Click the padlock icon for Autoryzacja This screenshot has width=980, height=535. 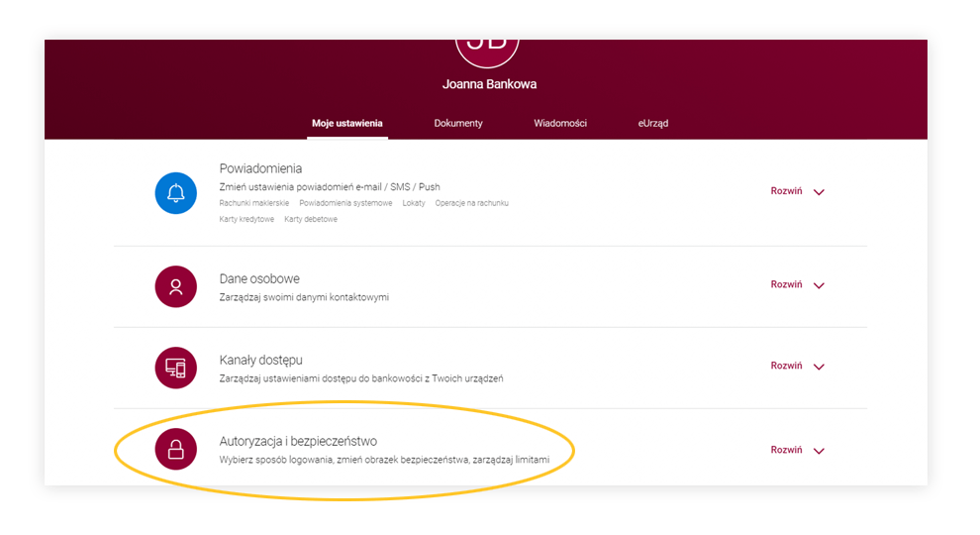[176, 451]
